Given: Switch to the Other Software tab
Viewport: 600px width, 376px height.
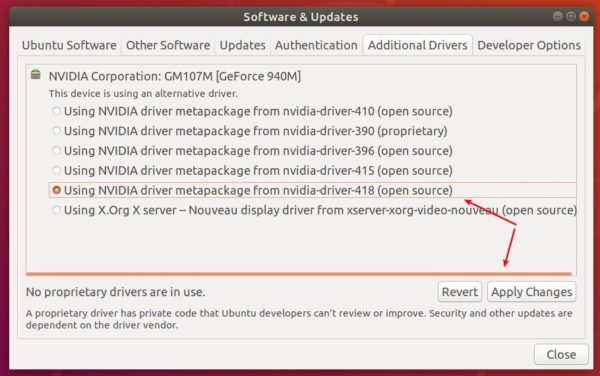Looking at the screenshot, I should tap(168, 45).
